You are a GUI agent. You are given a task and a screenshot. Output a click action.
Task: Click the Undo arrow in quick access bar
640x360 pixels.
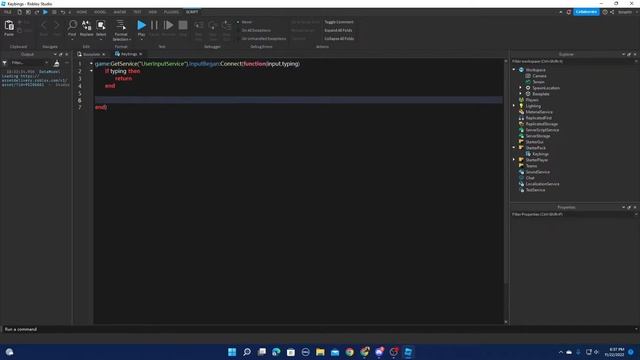(x=63, y=12)
